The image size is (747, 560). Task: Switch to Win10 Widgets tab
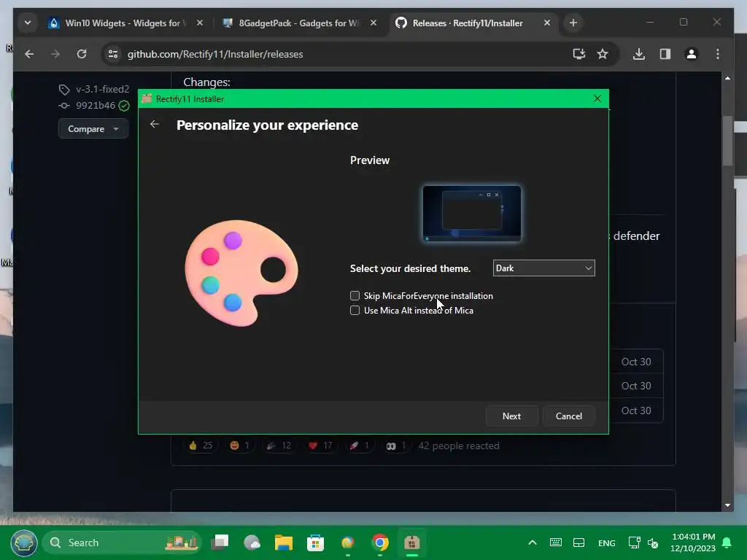click(125, 23)
